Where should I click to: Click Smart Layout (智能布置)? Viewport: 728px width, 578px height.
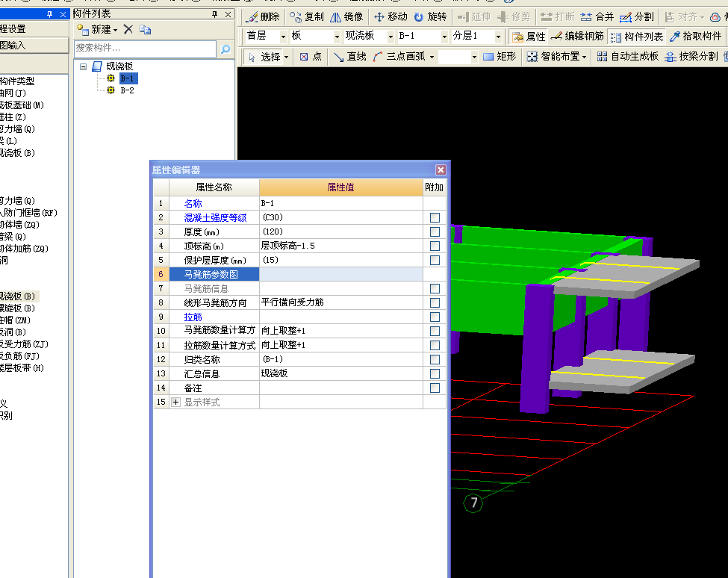556,57
